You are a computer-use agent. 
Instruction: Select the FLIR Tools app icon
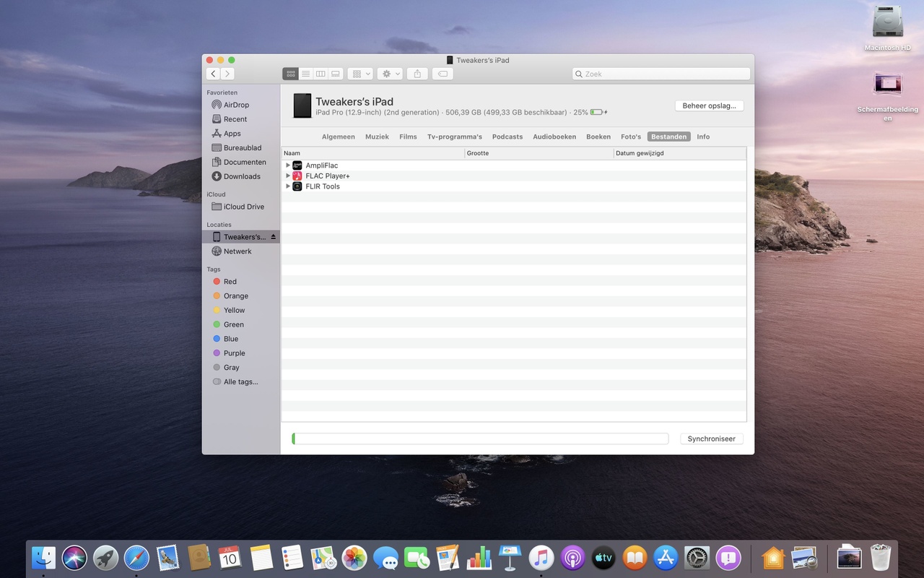(x=297, y=186)
